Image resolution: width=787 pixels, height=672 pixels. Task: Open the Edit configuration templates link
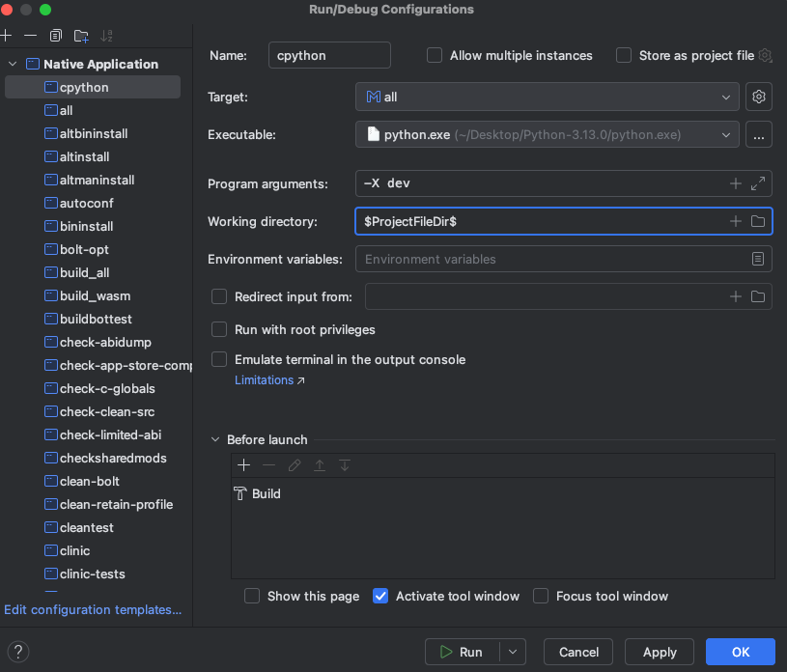93,610
